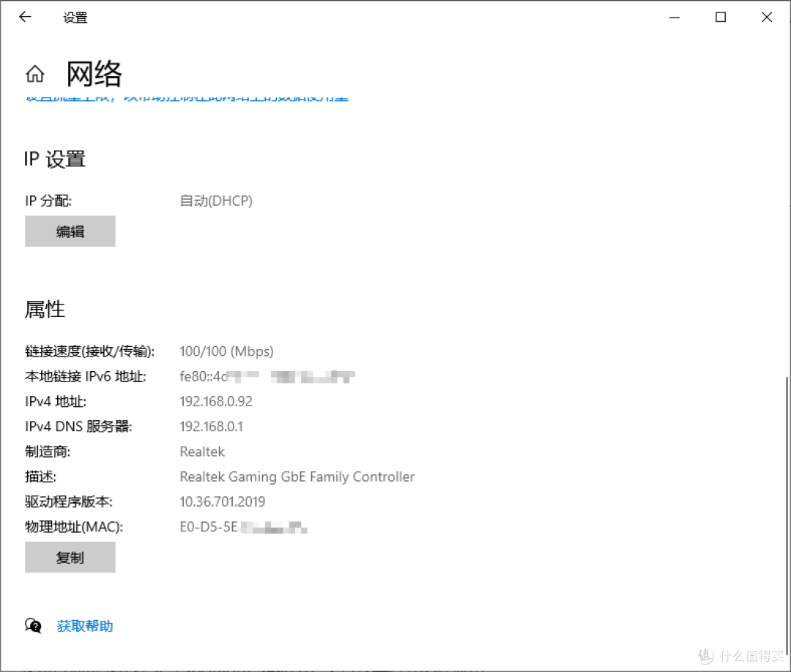Image resolution: width=791 pixels, height=672 pixels.
Task: Click the 自动(DHCP) value
Action: coord(216,201)
